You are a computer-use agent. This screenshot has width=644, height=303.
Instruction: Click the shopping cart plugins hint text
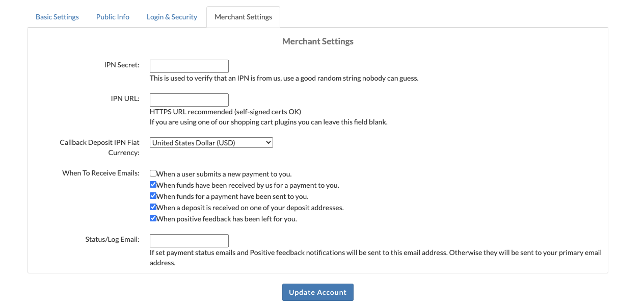(269, 122)
